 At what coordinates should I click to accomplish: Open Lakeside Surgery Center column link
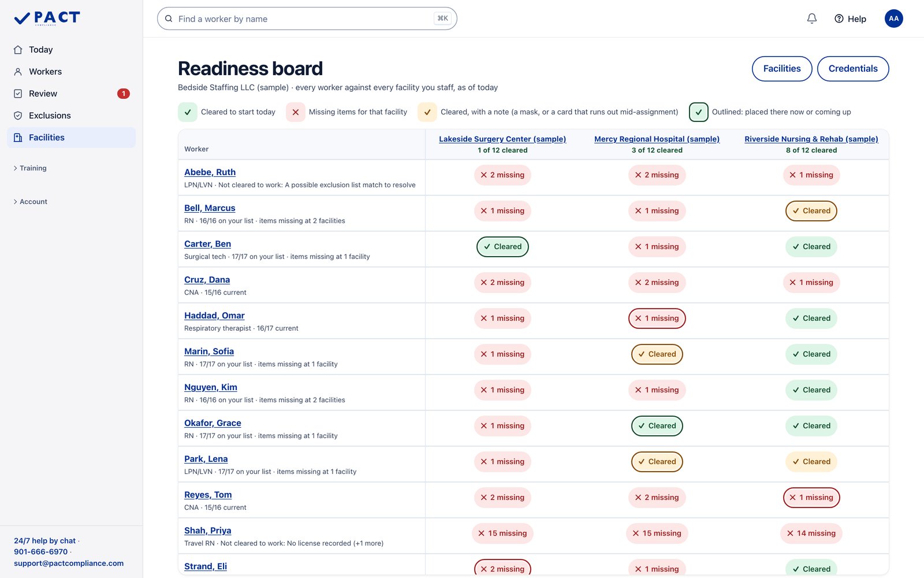point(502,139)
